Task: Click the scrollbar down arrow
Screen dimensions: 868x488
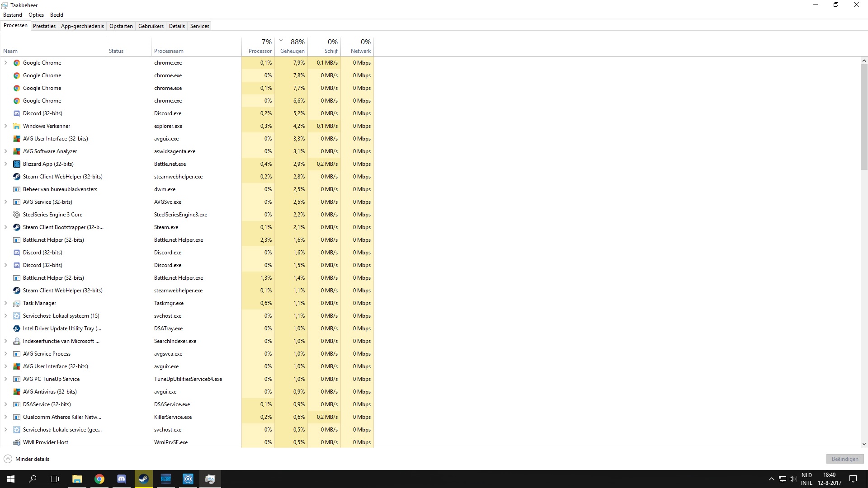Action: point(864,444)
